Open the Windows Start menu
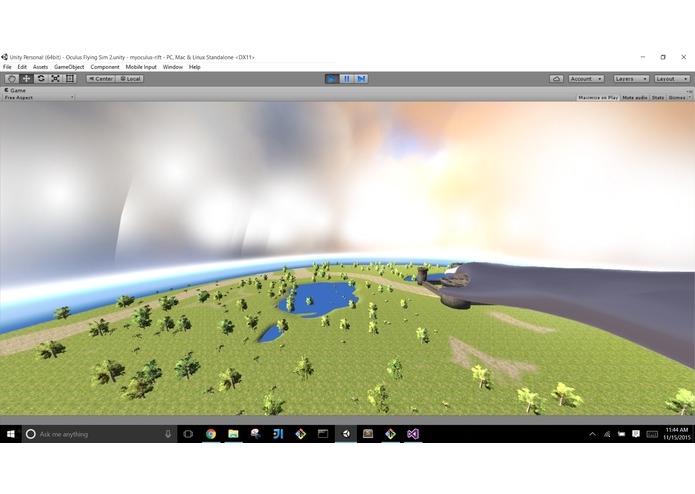695x494 pixels. coord(11,434)
